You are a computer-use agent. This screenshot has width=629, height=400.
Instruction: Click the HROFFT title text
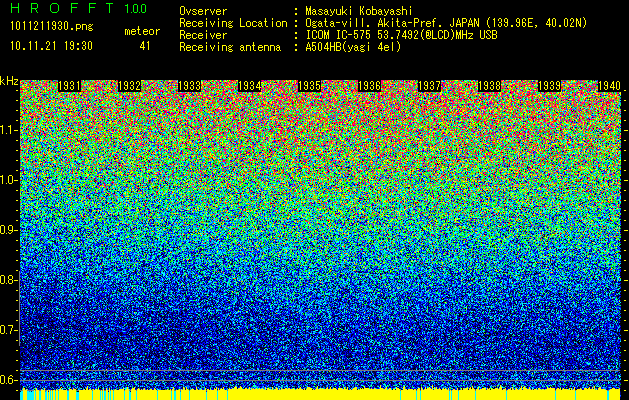pyautogui.click(x=62, y=8)
